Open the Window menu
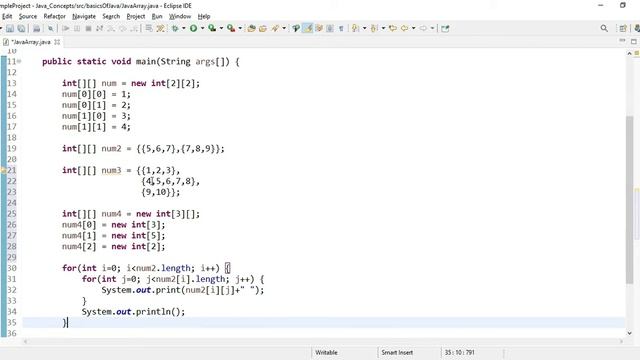 [x=180, y=16]
